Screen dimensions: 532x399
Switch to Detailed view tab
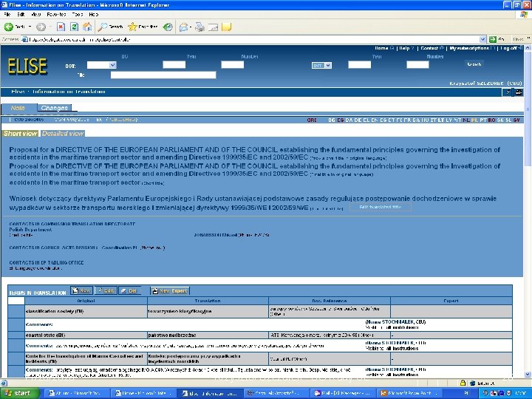[x=63, y=133]
